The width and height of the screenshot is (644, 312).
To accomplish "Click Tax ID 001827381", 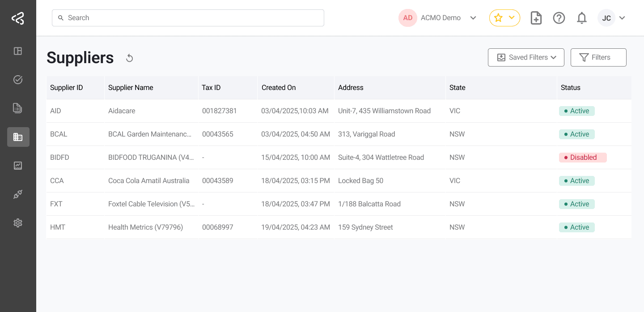I will coord(220,111).
